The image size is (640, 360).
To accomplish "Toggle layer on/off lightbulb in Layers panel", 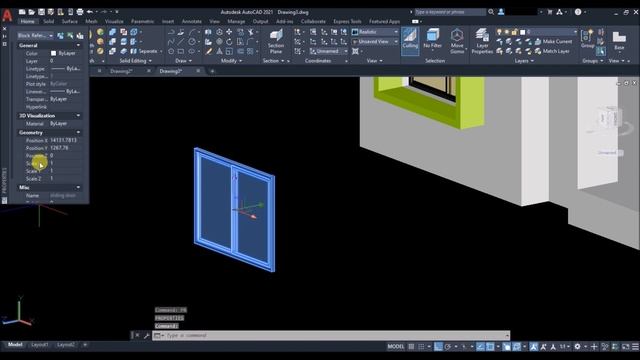I will (x=499, y=32).
